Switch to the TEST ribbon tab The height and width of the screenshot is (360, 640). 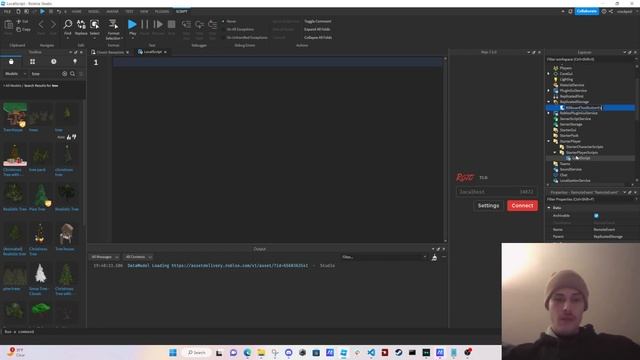(x=129, y=11)
